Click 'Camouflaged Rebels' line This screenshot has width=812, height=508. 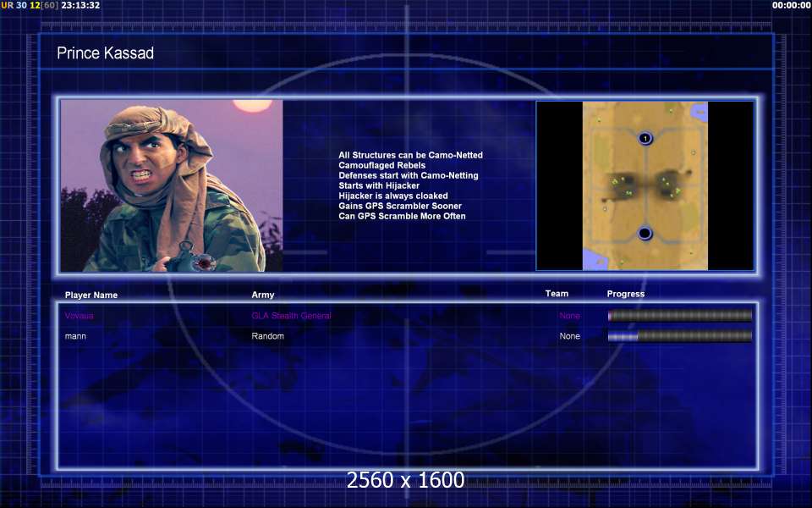pos(382,165)
